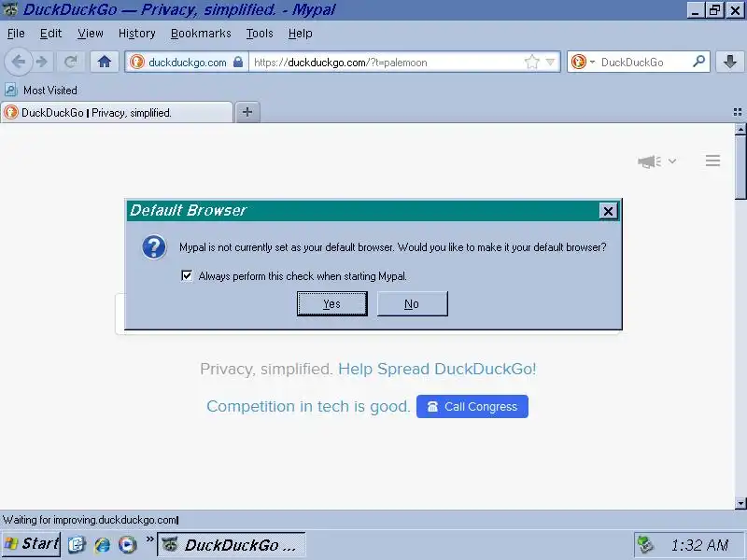Expand the quick launch overflow chevron
747x560 pixels.
(149, 539)
